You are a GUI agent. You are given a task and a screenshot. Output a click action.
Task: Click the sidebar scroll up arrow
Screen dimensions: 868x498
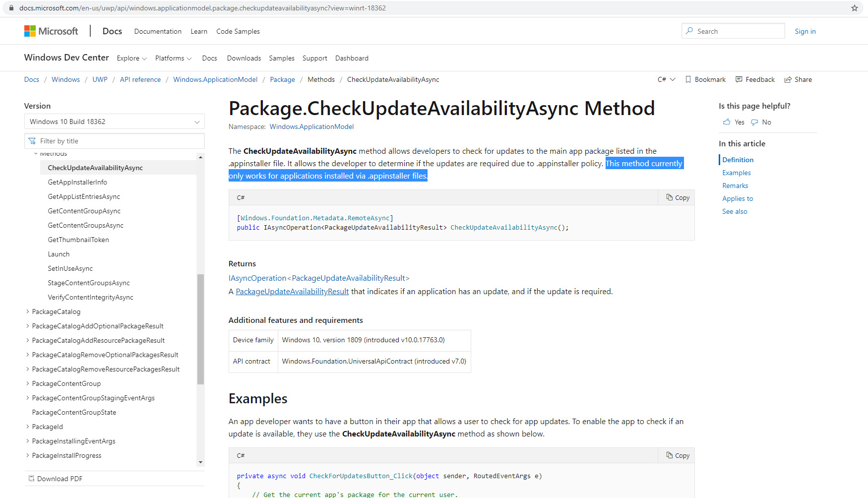(x=200, y=157)
